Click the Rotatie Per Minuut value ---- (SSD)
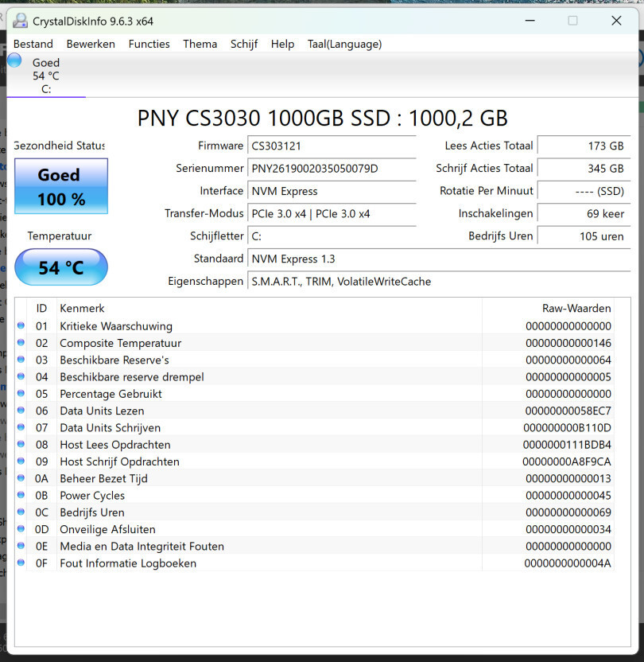This screenshot has height=662, width=644. click(584, 191)
